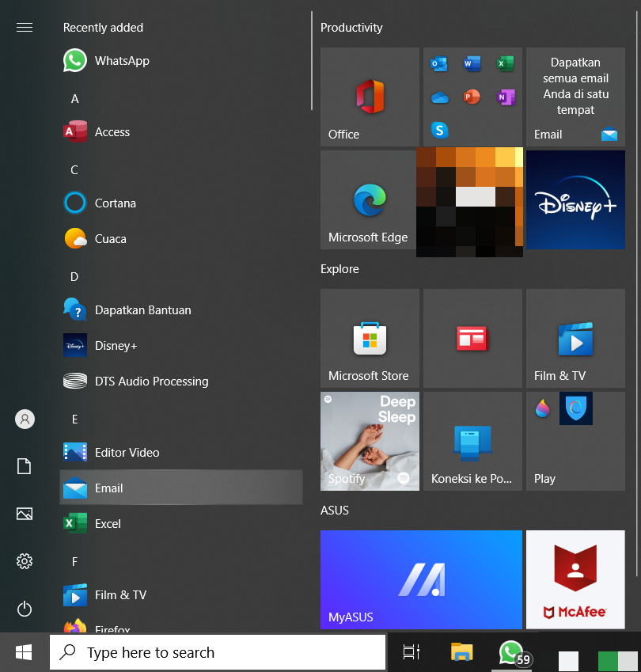Open the Play folder tile
The image size is (641, 672).
(x=575, y=441)
